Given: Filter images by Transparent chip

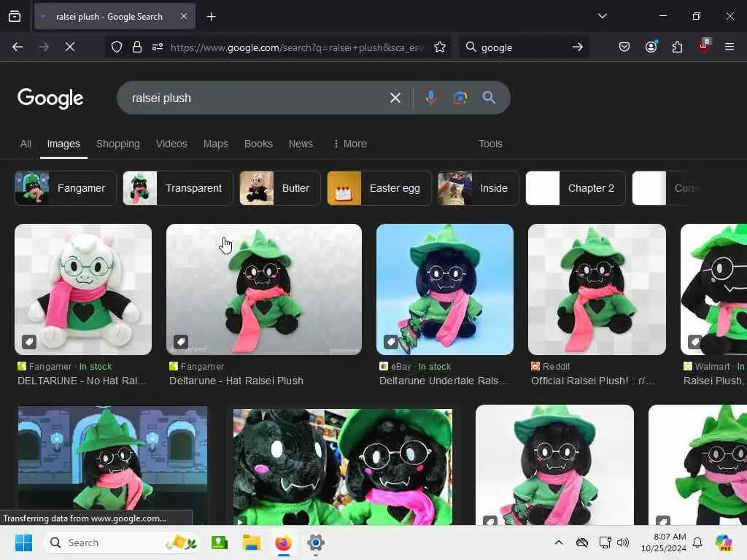Looking at the screenshot, I should click(178, 188).
